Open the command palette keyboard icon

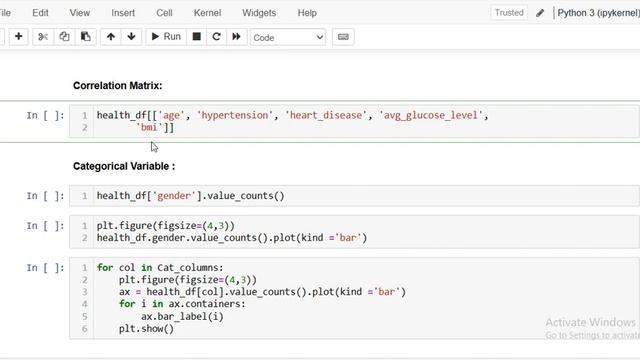pos(343,37)
